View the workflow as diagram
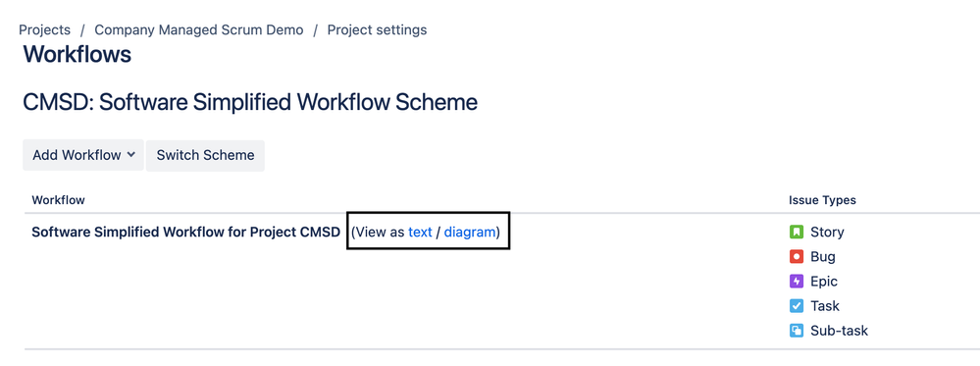This screenshot has height=366, width=980. pos(470,233)
